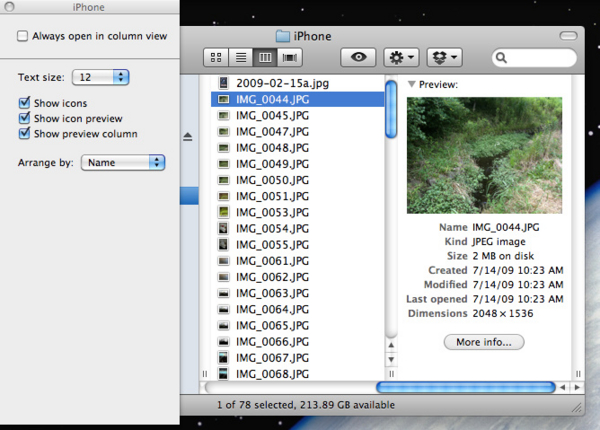Click the status text '1 of 78 selected'

point(256,405)
